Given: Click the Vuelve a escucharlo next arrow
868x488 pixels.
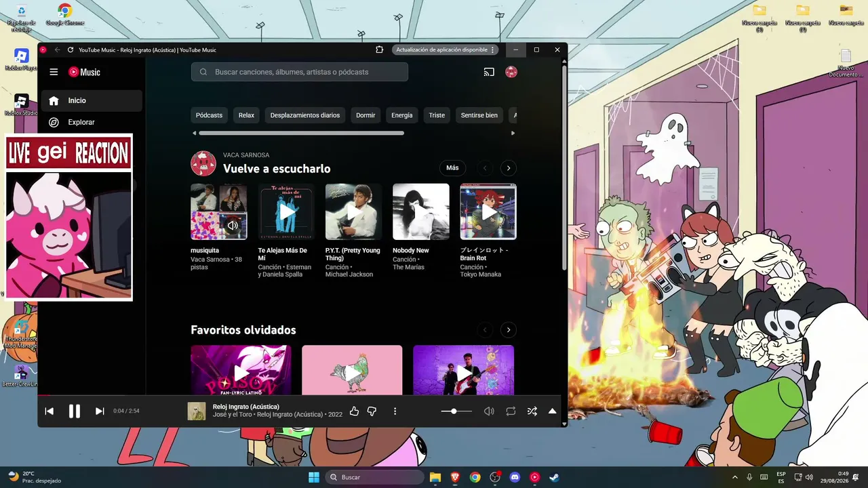Looking at the screenshot, I should tap(509, 168).
